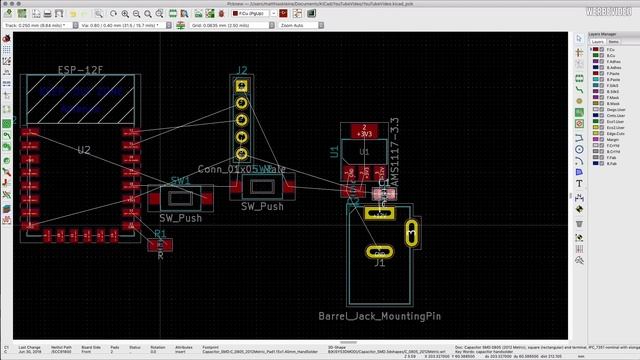The width and height of the screenshot is (640, 360).
Task: Click the Conn_01x05 connector label
Action: [241, 169]
